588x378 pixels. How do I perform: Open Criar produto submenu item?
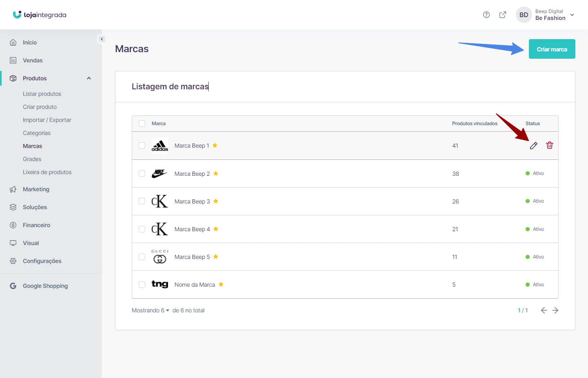(40, 107)
